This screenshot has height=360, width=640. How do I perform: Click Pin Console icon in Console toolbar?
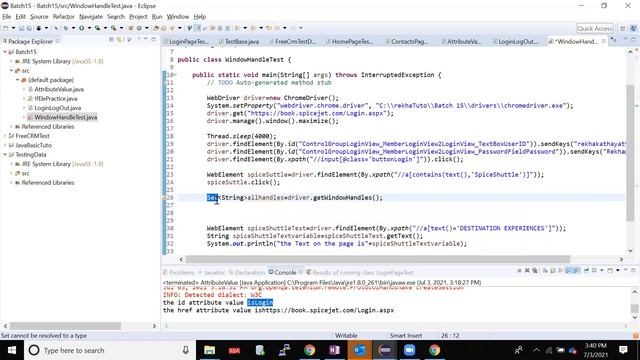pos(586,270)
